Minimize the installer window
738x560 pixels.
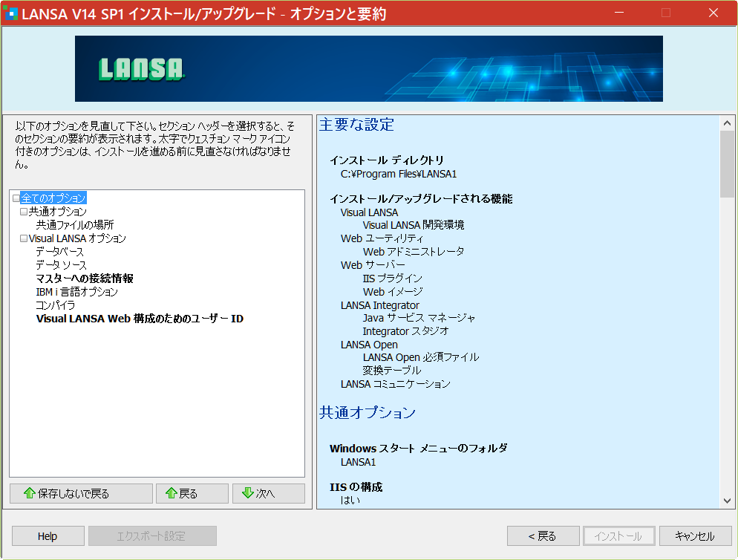(619, 13)
